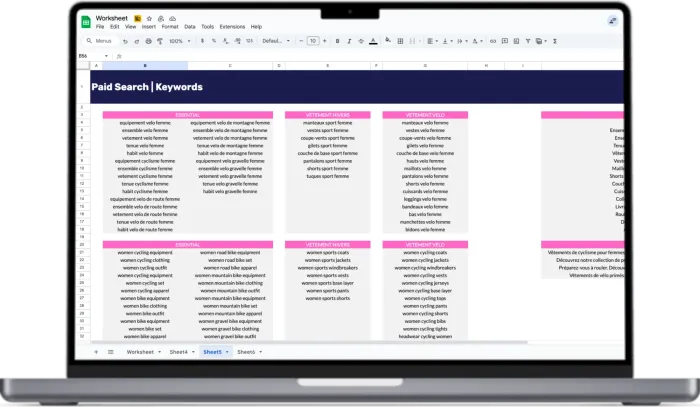This screenshot has width=700, height=407.
Task: Format as currency with dollar icon
Action: coord(202,41)
